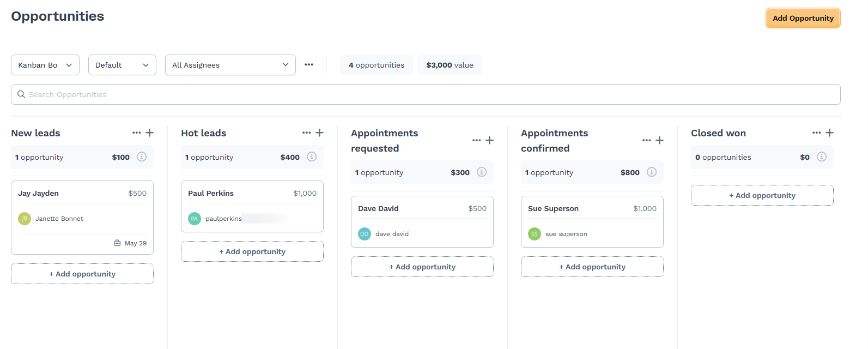Click the plus icon on Closed won column
Image resolution: width=868 pixels, height=349 pixels.
pos(829,133)
